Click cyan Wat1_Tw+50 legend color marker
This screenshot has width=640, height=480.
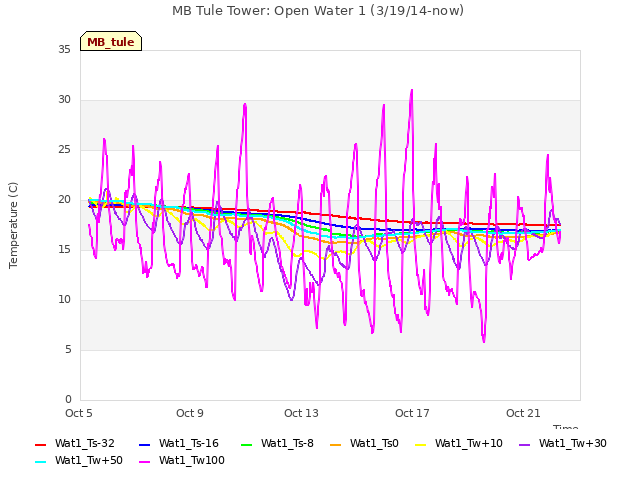click(40, 462)
